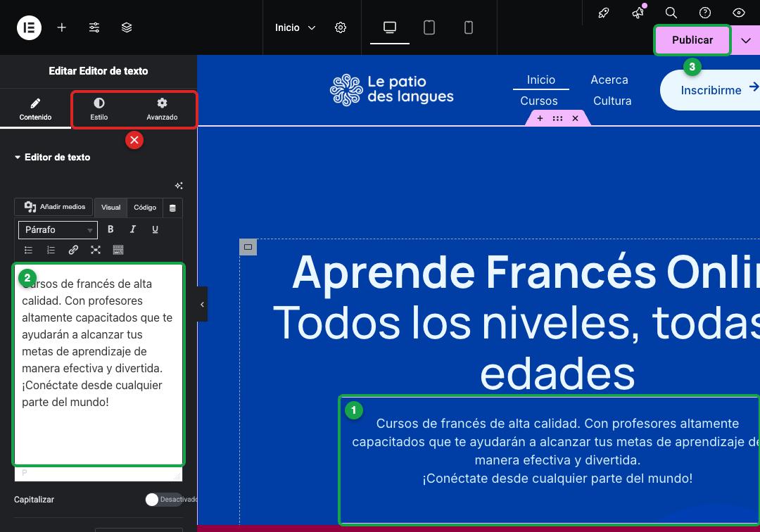Open the Finder search icon
The image size is (760, 532).
click(671, 13)
